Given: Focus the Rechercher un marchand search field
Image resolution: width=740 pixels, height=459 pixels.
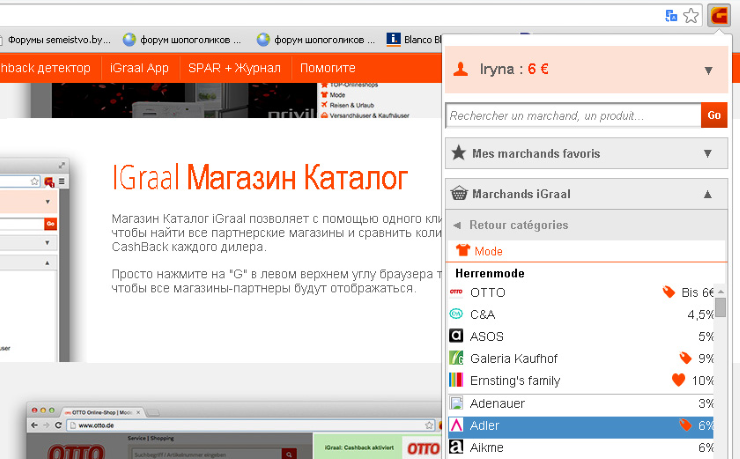Looking at the screenshot, I should pyautogui.click(x=573, y=116).
